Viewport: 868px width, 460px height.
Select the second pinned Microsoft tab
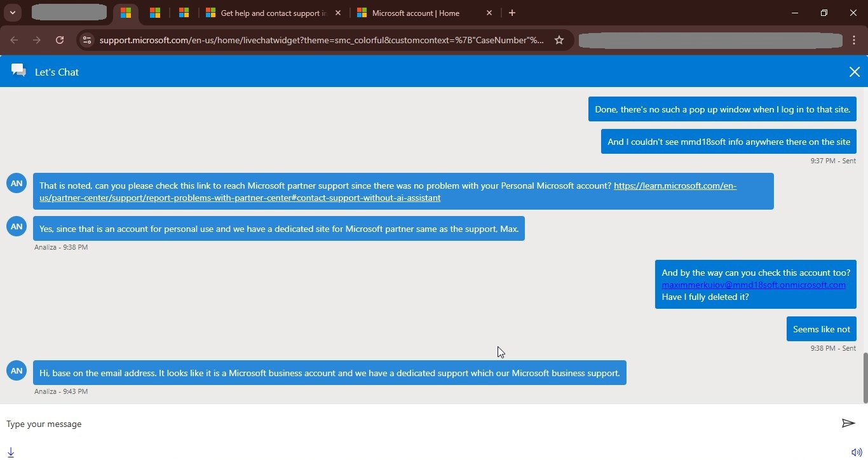coord(155,13)
